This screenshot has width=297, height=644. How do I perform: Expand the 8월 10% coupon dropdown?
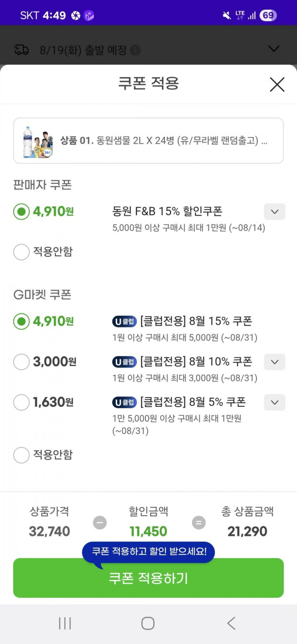274,362
